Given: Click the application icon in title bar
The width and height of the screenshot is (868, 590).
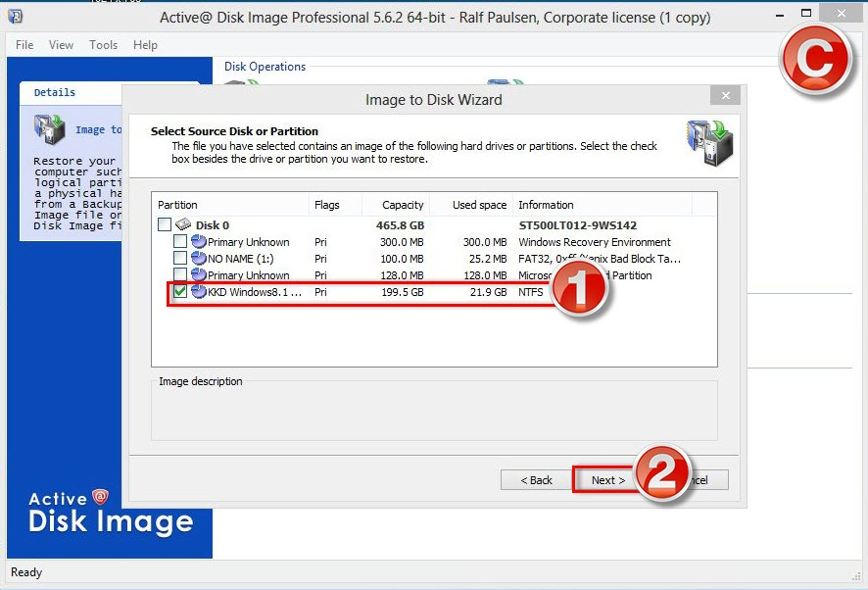Looking at the screenshot, I should click(x=16, y=16).
